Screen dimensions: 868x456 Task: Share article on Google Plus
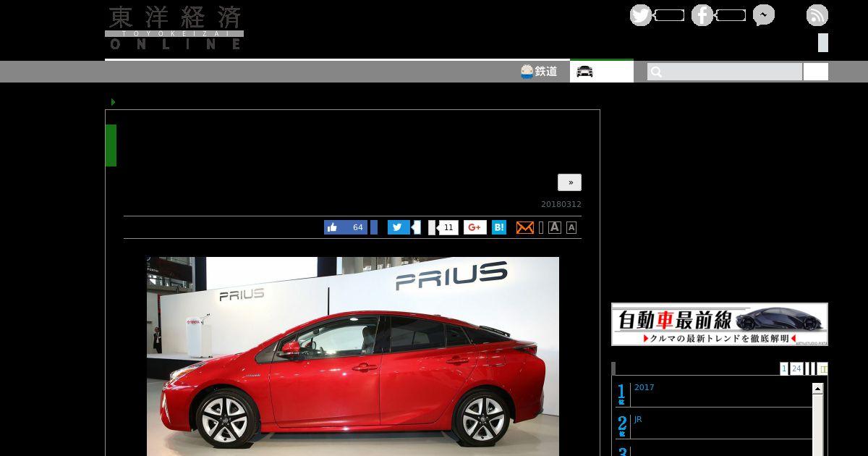(x=475, y=227)
